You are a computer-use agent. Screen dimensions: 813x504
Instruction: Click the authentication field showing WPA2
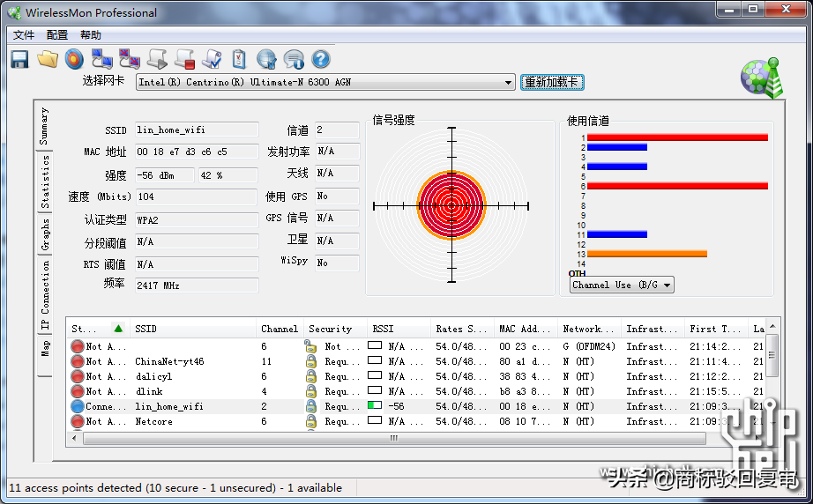pos(197,220)
